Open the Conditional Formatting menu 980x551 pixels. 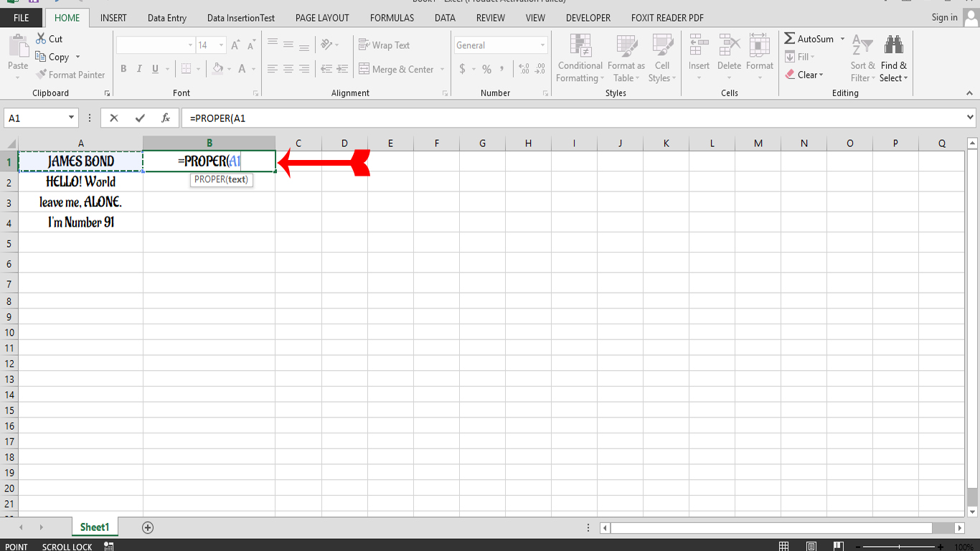tap(580, 58)
